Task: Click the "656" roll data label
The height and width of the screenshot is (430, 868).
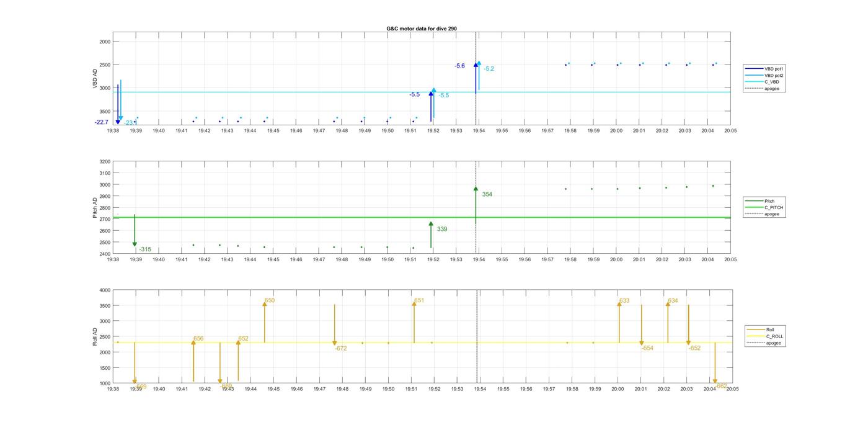Action: pyautogui.click(x=198, y=339)
